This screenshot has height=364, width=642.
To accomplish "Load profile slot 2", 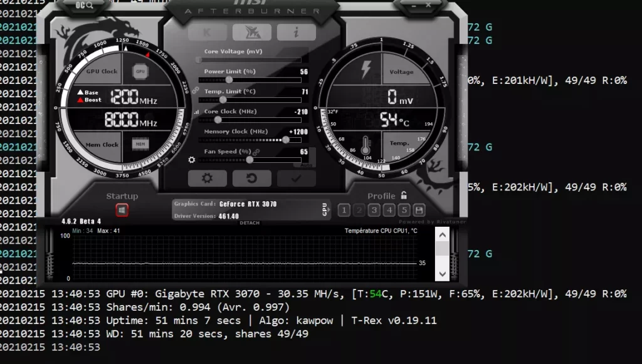I will pyautogui.click(x=359, y=211).
